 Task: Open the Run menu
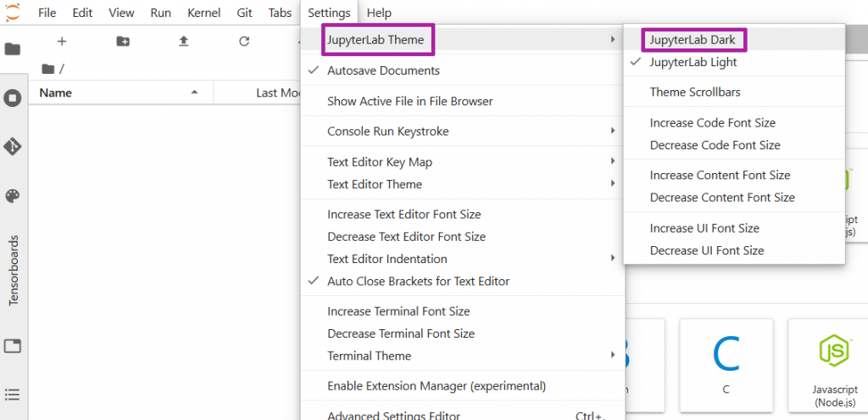click(x=160, y=13)
